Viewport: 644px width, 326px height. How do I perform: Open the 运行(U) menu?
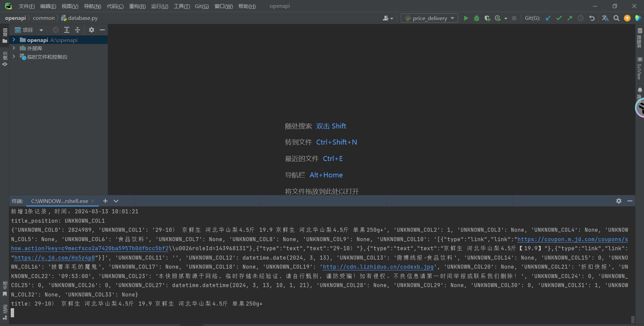(160, 6)
